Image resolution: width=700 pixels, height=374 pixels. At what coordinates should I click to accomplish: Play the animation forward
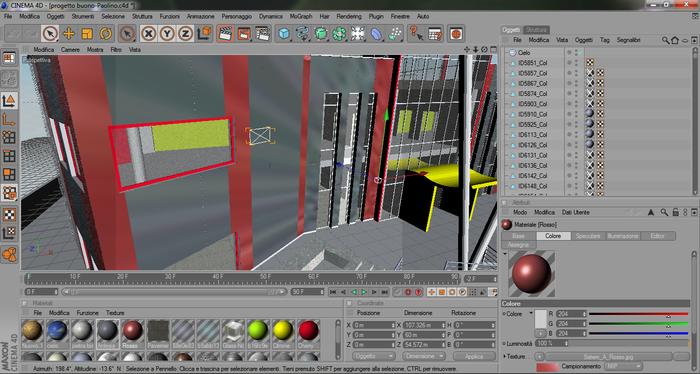pyautogui.click(x=364, y=292)
